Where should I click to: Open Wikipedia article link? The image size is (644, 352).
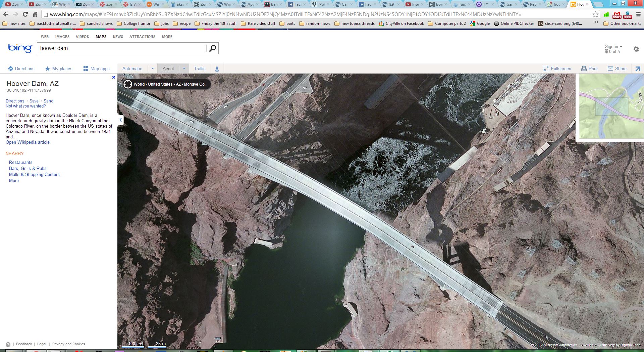(x=28, y=142)
